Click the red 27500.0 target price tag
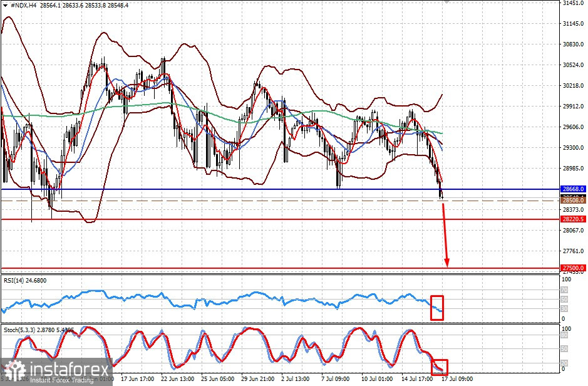The width and height of the screenshot is (588, 386). click(x=574, y=268)
